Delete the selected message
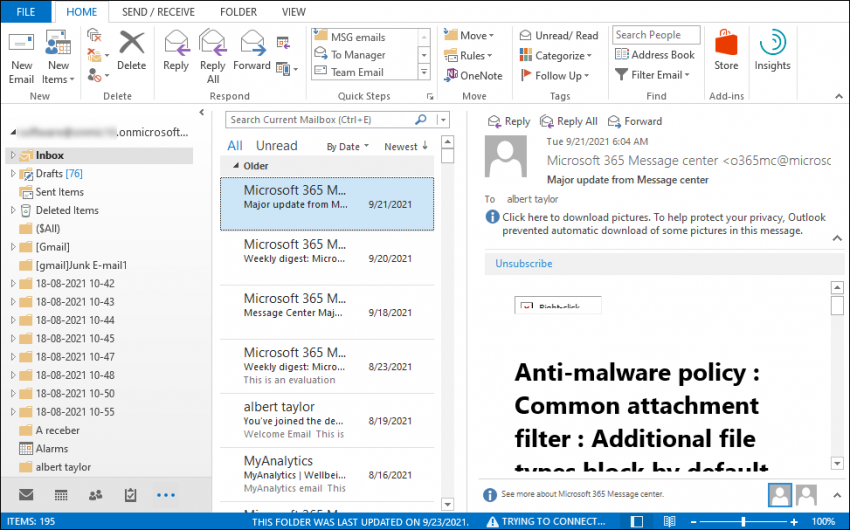This screenshot has height=530, width=850. pyautogui.click(x=132, y=51)
